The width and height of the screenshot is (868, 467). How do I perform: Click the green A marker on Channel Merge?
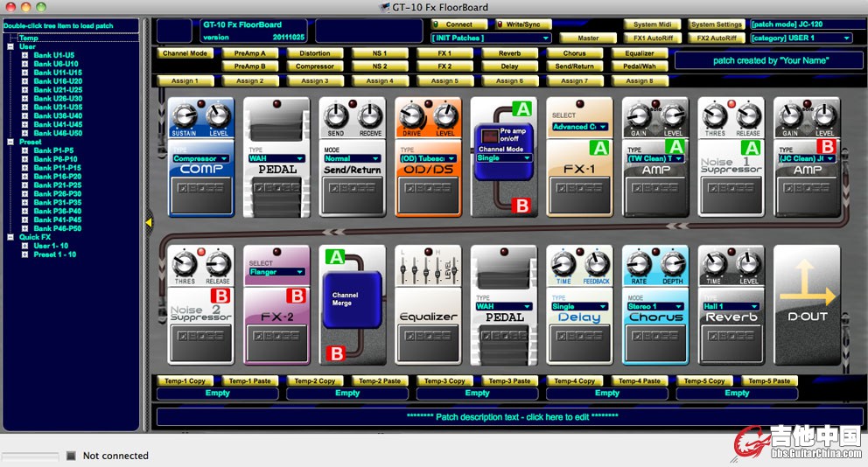tap(335, 257)
